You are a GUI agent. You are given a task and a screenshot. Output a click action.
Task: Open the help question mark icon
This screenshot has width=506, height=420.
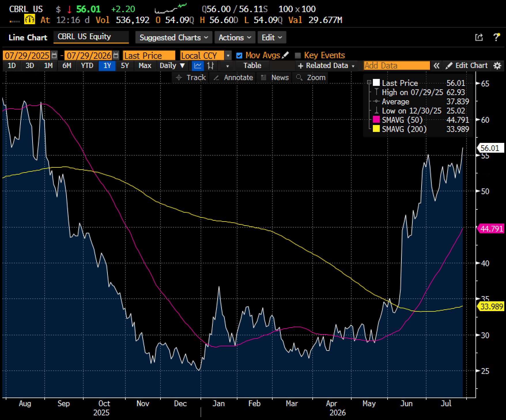click(x=496, y=37)
